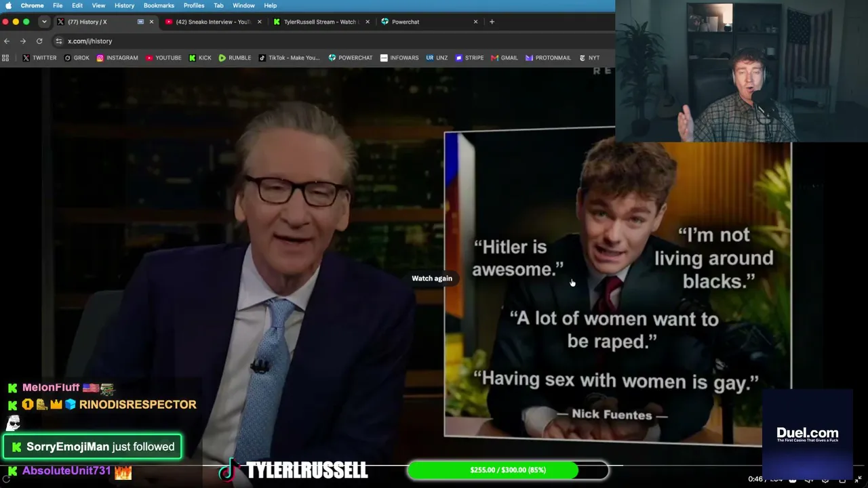Go back to the previous page
The height and width of the screenshot is (488, 868).
[x=7, y=41]
